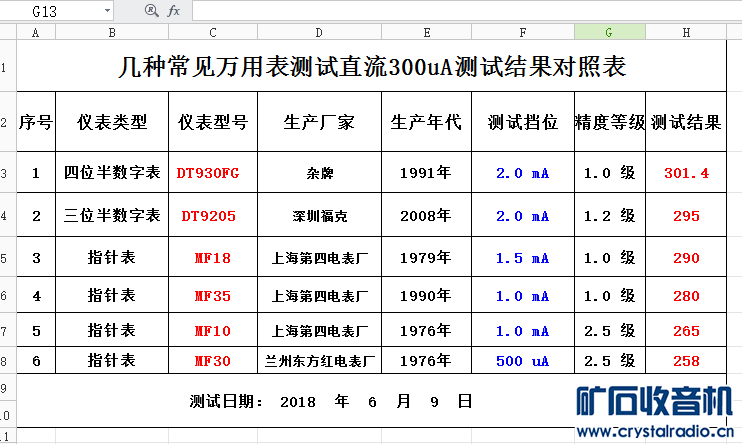The width and height of the screenshot is (742, 444).
Task: Expand the Name Box dropdown arrow
Action: pos(107,10)
